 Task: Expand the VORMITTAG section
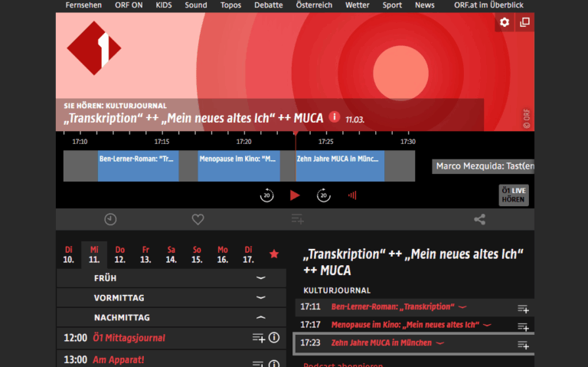[260, 297]
